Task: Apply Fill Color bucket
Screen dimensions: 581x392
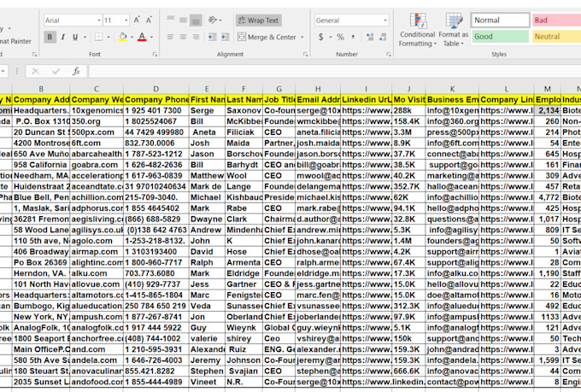Action: tap(123, 37)
